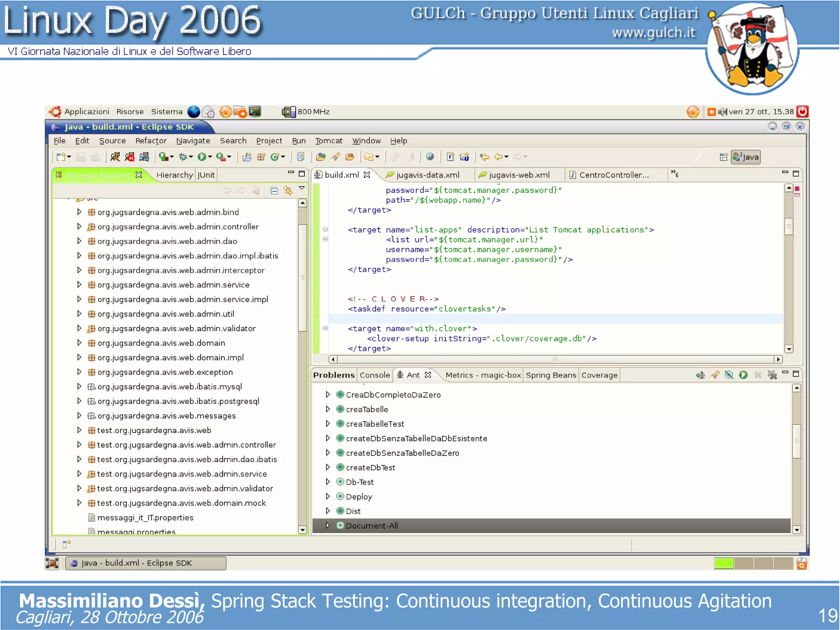
Task: Click the Ant view search flashlight icon
Action: coord(715,375)
